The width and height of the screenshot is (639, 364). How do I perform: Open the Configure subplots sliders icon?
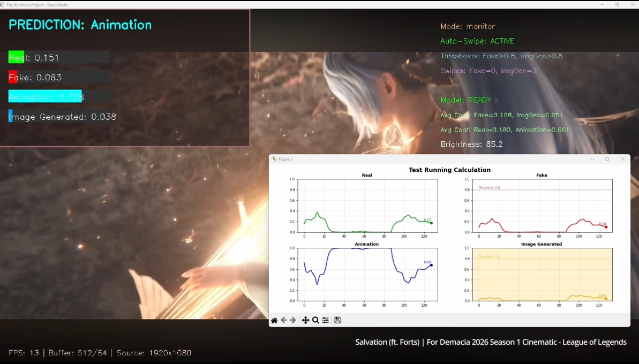325,320
